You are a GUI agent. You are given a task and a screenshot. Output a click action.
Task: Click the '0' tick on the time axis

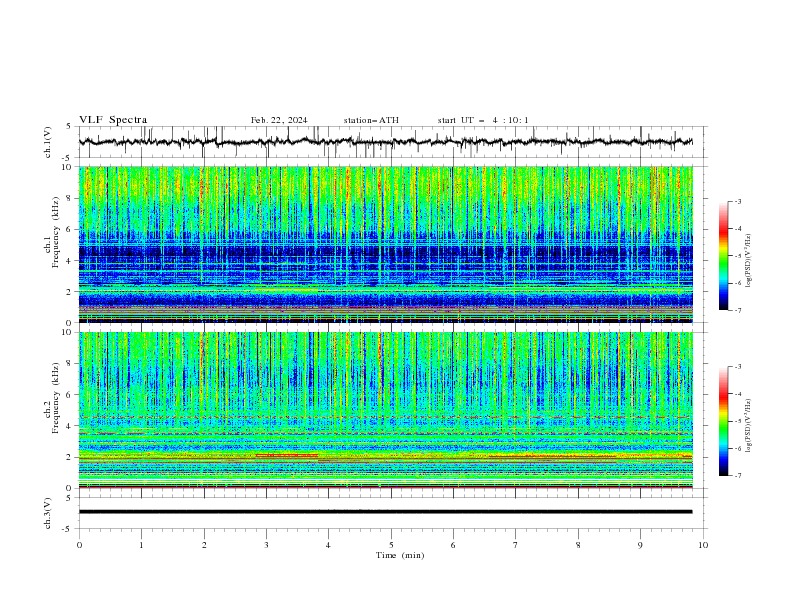point(79,545)
